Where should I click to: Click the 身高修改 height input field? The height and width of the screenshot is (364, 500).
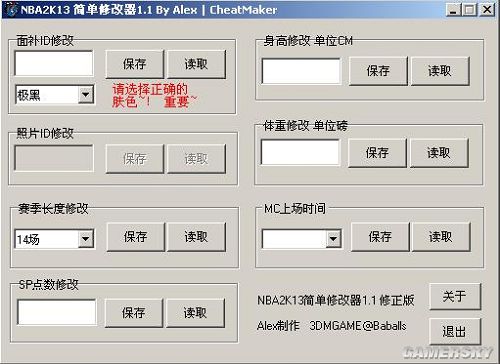[x=301, y=71]
